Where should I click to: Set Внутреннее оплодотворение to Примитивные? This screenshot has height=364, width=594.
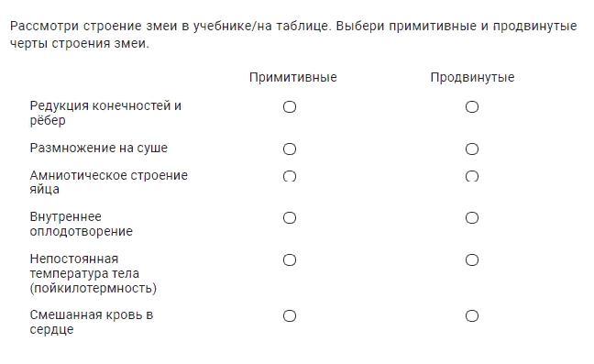tap(290, 218)
